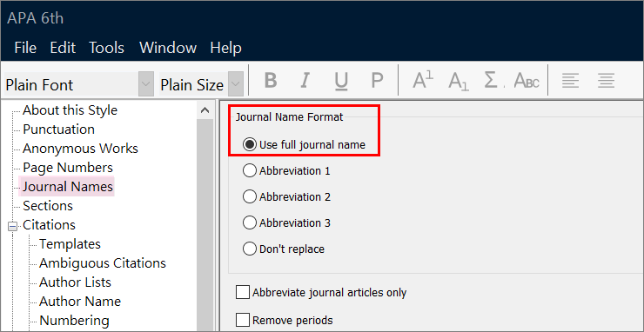Open Author Name under Citations
The image size is (644, 332).
click(x=80, y=302)
